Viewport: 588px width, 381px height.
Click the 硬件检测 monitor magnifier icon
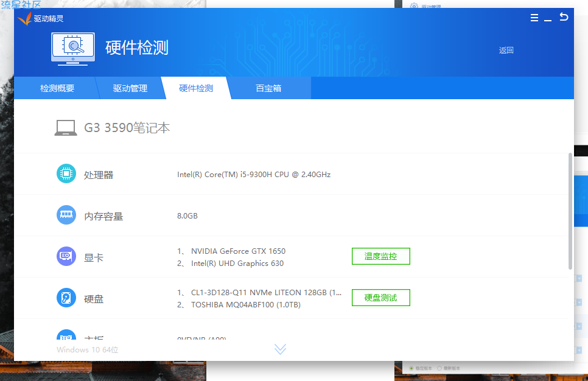(73, 49)
